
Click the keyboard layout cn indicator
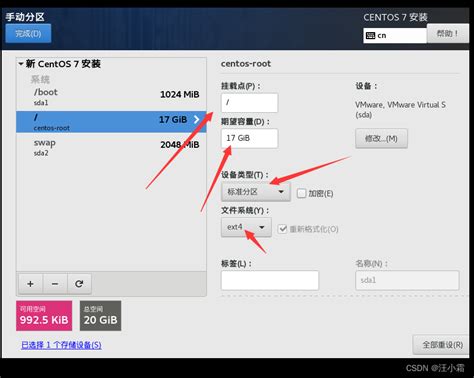tap(395, 35)
